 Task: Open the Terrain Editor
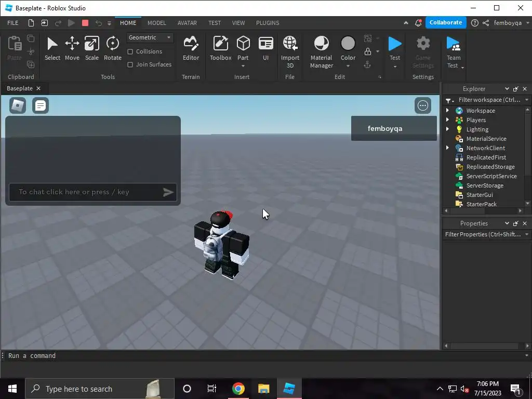coord(191,48)
